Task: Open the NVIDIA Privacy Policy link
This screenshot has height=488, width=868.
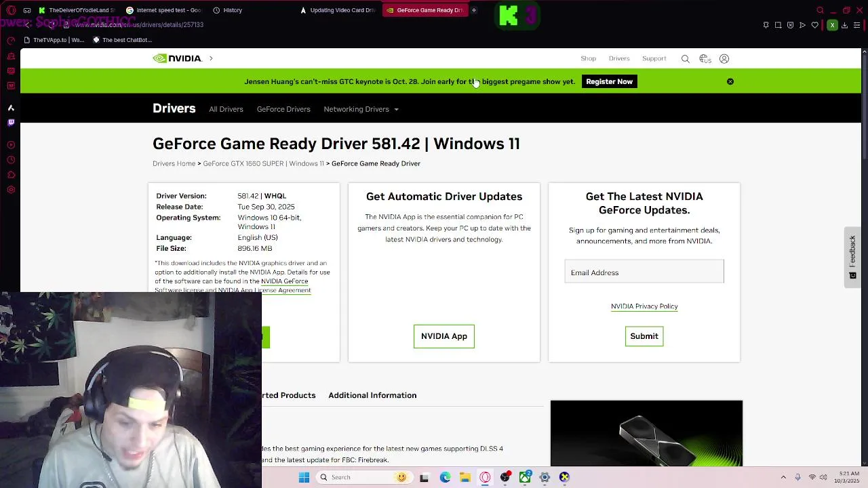Action: [644, 306]
